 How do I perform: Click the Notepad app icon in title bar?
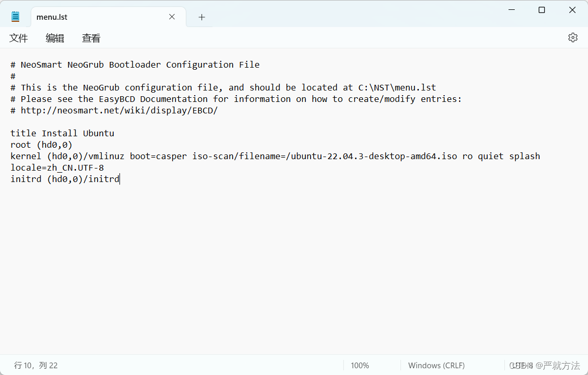tap(16, 17)
